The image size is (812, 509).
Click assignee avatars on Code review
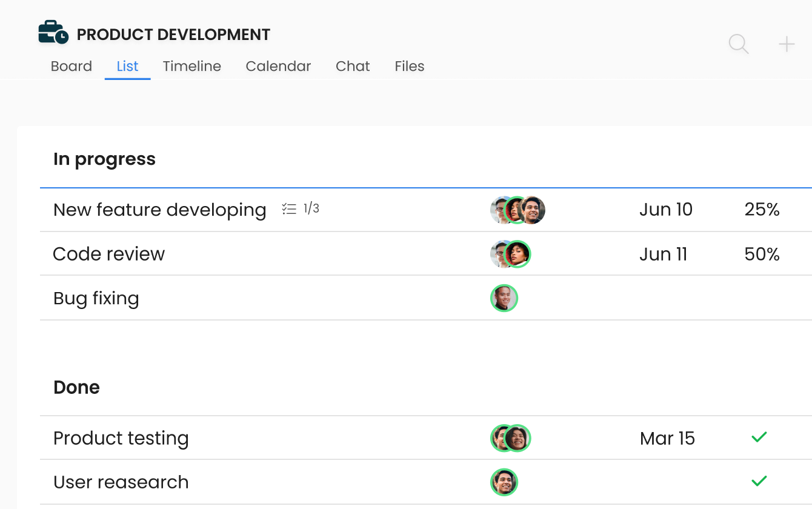click(511, 254)
